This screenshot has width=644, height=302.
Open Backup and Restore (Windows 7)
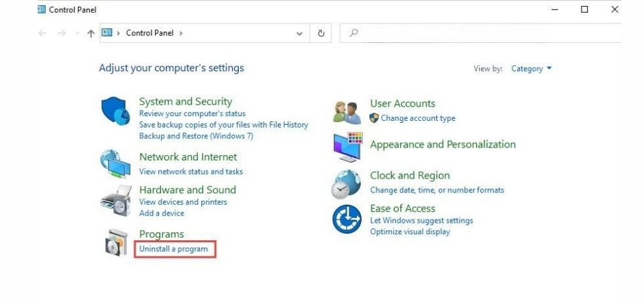click(196, 136)
